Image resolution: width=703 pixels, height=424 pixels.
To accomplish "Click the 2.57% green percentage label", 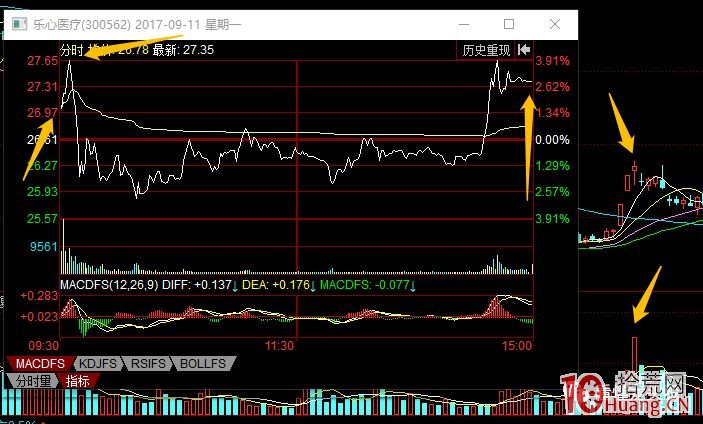I will point(552,192).
